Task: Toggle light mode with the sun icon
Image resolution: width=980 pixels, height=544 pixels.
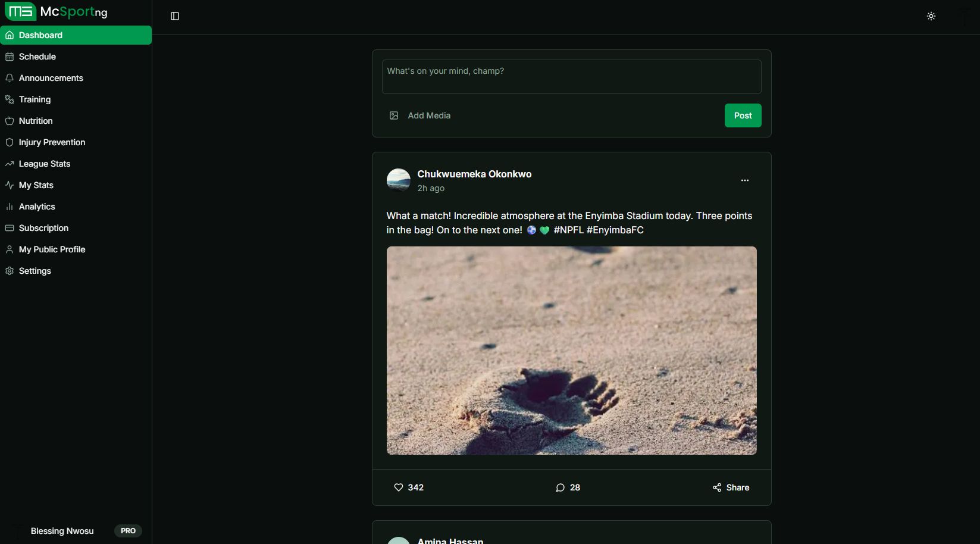Action: [x=931, y=16]
